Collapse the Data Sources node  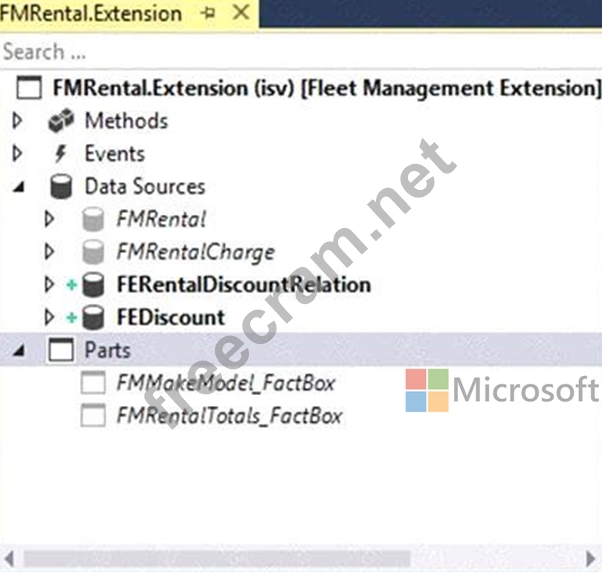click(17, 187)
